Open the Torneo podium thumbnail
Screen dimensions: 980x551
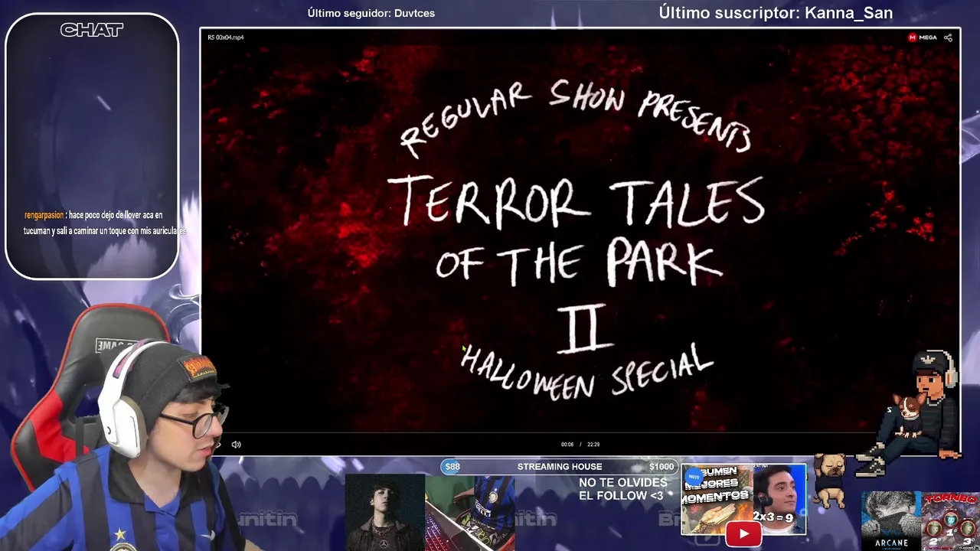tap(950, 521)
